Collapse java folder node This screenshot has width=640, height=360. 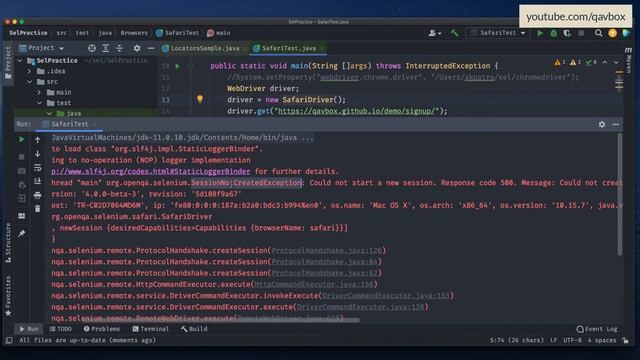point(49,113)
